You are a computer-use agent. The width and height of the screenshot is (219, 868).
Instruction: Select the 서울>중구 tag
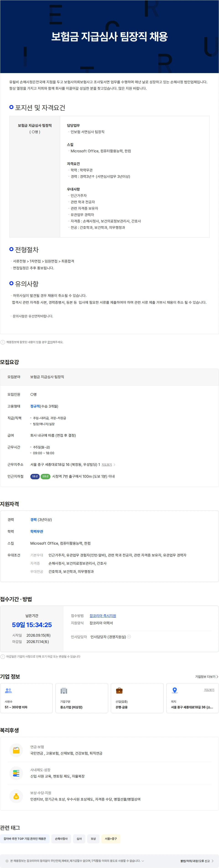[x=111, y=838]
